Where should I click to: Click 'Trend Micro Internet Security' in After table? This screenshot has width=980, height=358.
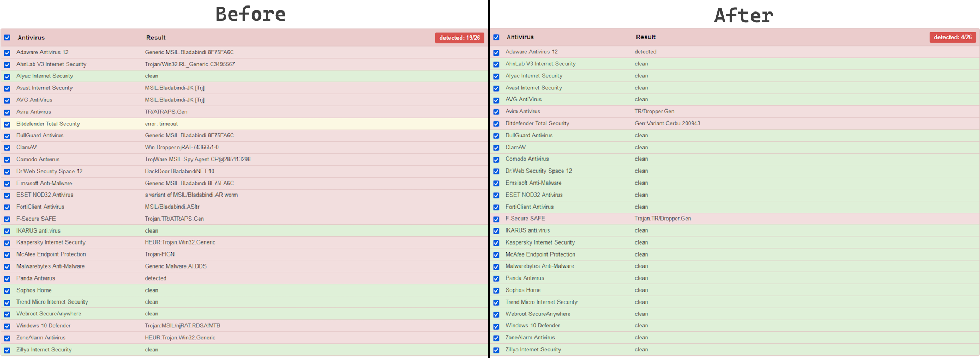tap(542, 302)
